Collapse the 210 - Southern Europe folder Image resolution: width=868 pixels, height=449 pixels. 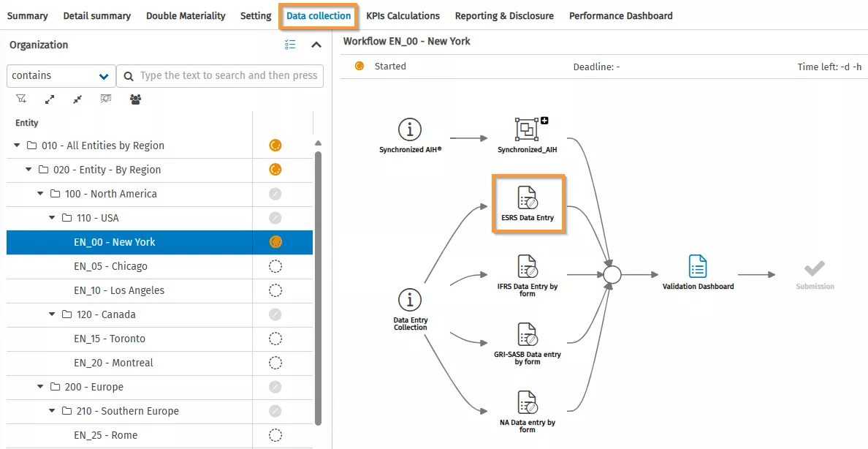tap(51, 411)
